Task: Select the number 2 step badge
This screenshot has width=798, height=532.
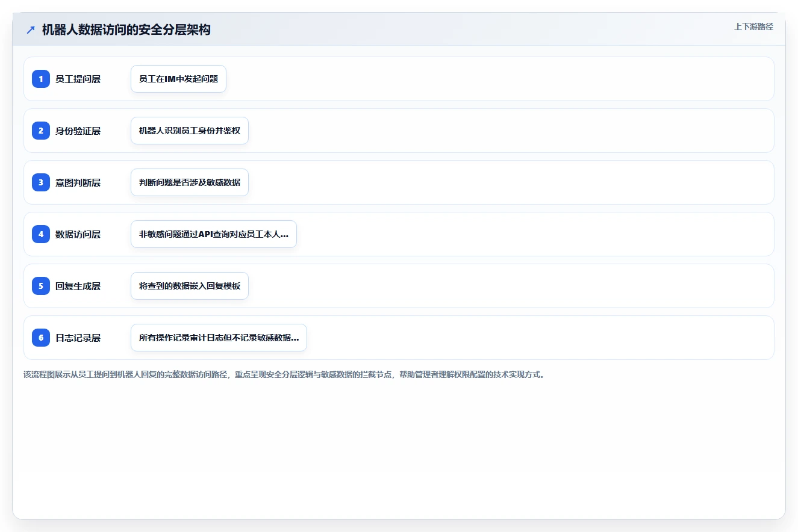Action: click(41, 131)
